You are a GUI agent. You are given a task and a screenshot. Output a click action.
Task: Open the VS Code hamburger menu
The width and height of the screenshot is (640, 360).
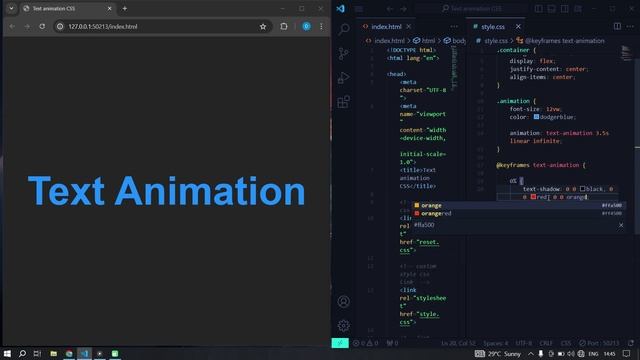coord(359,9)
